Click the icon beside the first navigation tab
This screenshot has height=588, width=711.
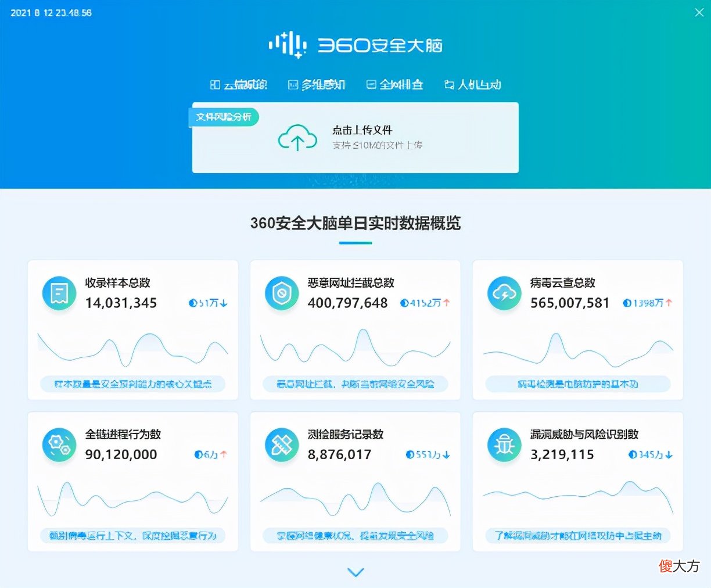point(215,85)
